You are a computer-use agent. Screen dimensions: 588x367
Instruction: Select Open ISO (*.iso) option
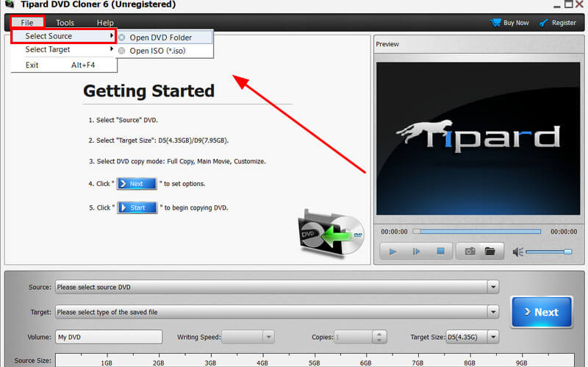point(165,51)
